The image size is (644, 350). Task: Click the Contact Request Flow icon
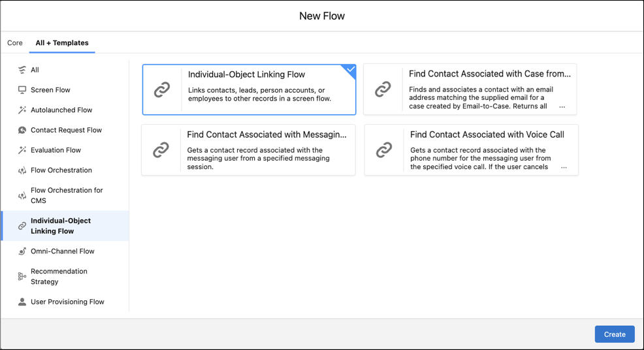[x=22, y=130]
